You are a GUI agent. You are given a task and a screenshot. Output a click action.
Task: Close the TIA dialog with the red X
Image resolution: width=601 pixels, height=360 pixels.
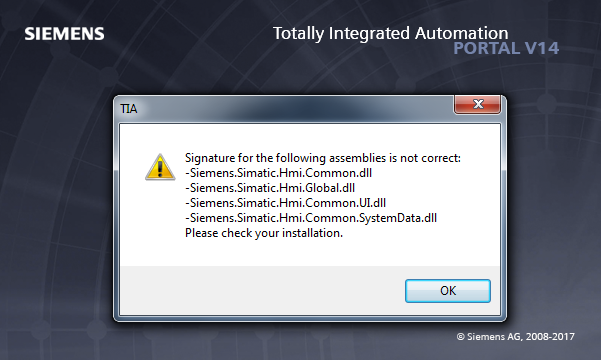click(x=478, y=104)
